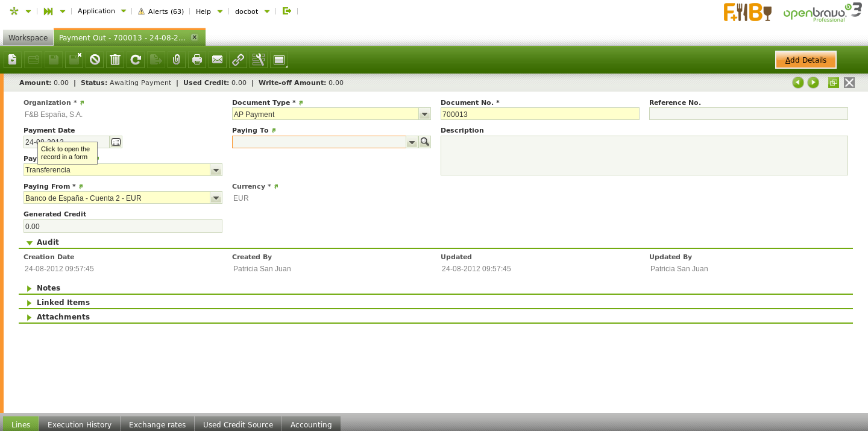The height and width of the screenshot is (431, 868).
Task: Go to next record with right arrow
Action: coord(813,83)
